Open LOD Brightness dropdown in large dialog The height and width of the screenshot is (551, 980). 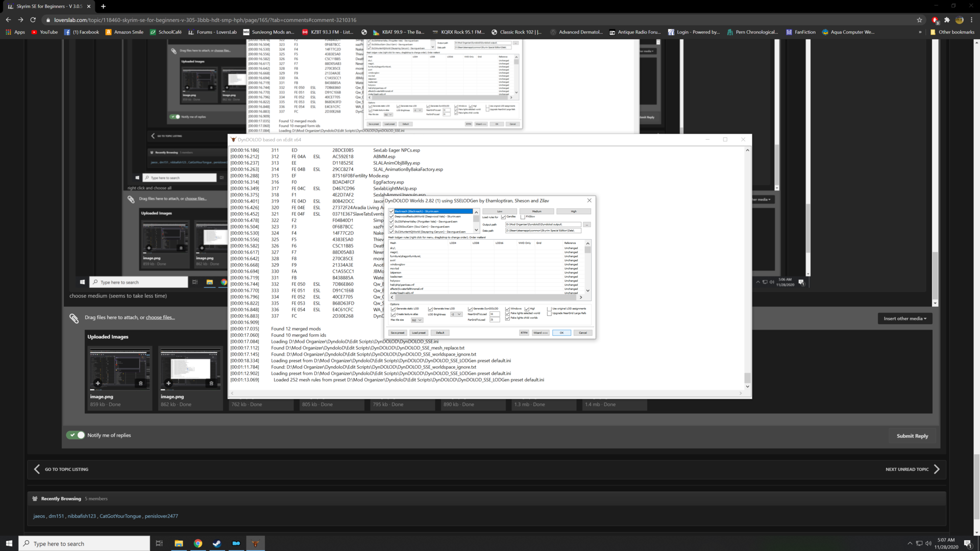point(456,314)
